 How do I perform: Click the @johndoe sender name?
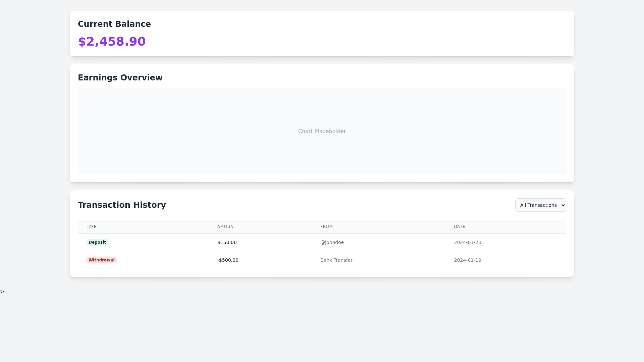tap(332, 242)
